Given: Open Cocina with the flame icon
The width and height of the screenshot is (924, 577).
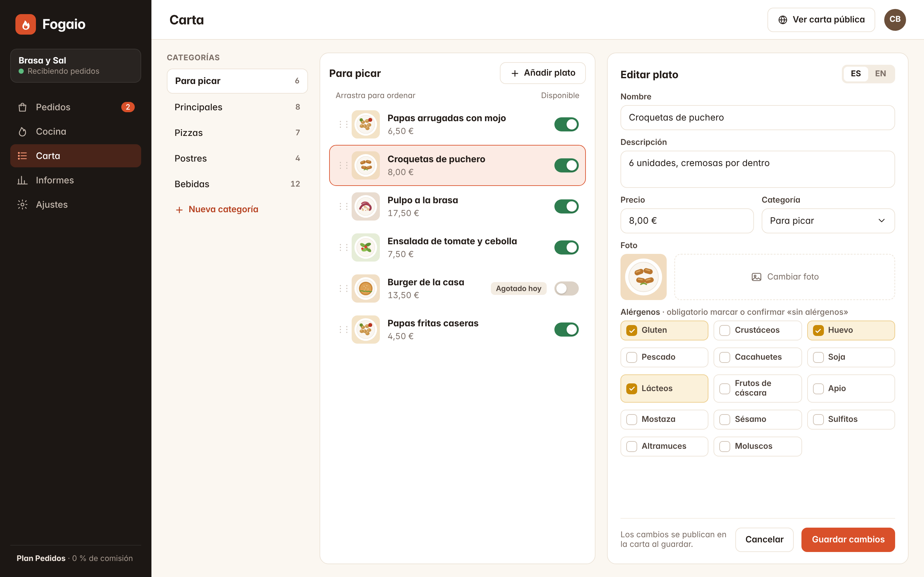Looking at the screenshot, I should 22,132.
